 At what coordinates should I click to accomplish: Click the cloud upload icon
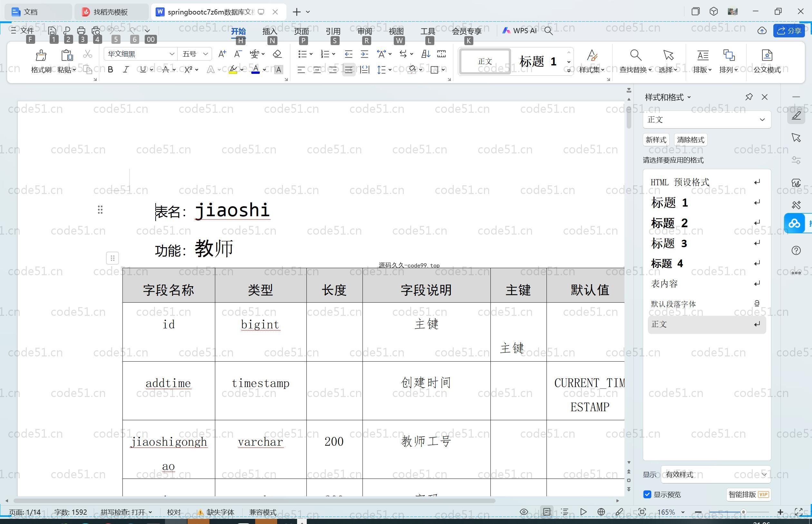[x=762, y=31]
